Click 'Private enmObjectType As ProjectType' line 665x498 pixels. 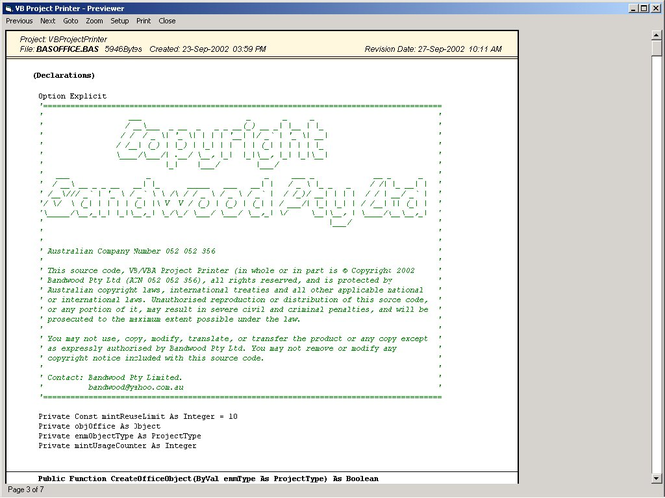[x=120, y=436]
